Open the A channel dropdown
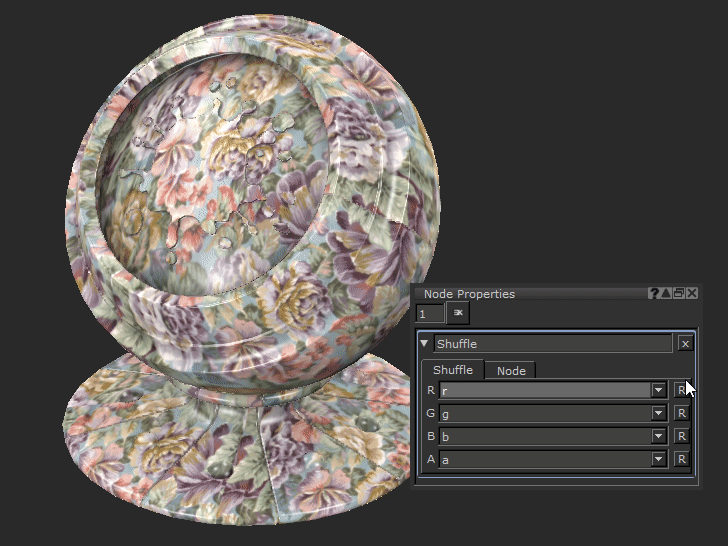The width and height of the screenshot is (728, 546). pyautogui.click(x=658, y=459)
